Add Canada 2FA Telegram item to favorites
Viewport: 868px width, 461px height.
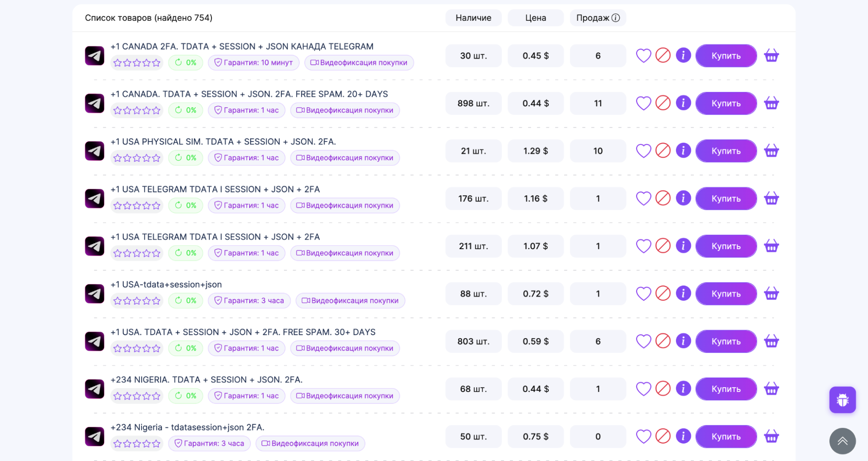pyautogui.click(x=643, y=56)
